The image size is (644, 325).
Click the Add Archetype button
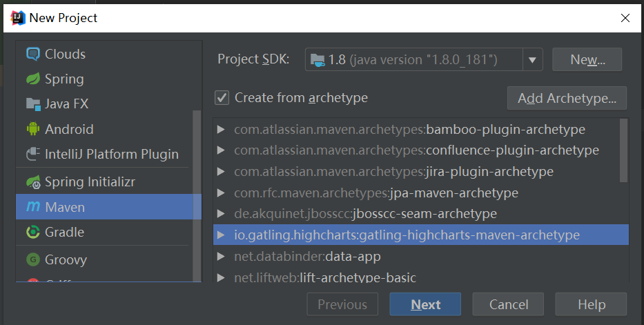(x=567, y=98)
